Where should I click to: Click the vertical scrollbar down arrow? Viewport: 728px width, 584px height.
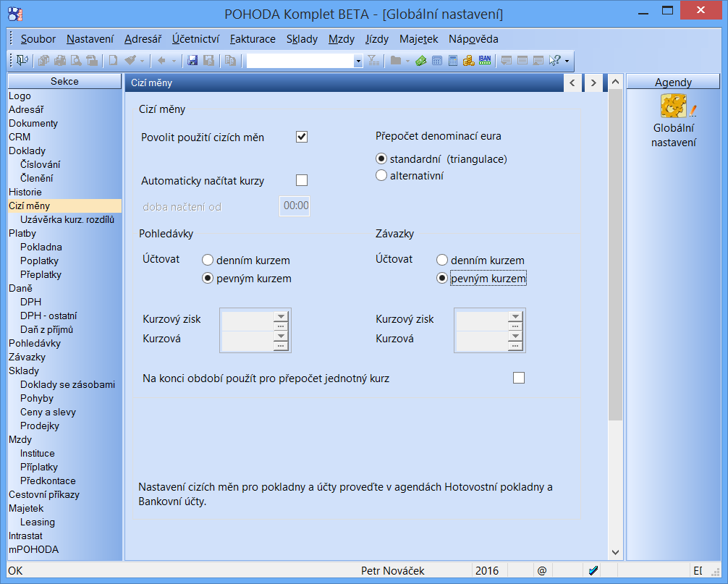615,552
